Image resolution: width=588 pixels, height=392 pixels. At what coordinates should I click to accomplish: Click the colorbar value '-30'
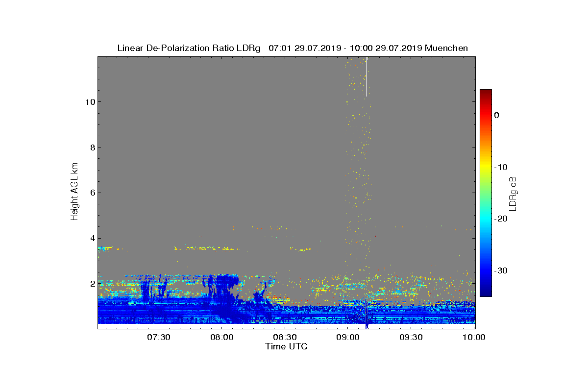click(500, 271)
